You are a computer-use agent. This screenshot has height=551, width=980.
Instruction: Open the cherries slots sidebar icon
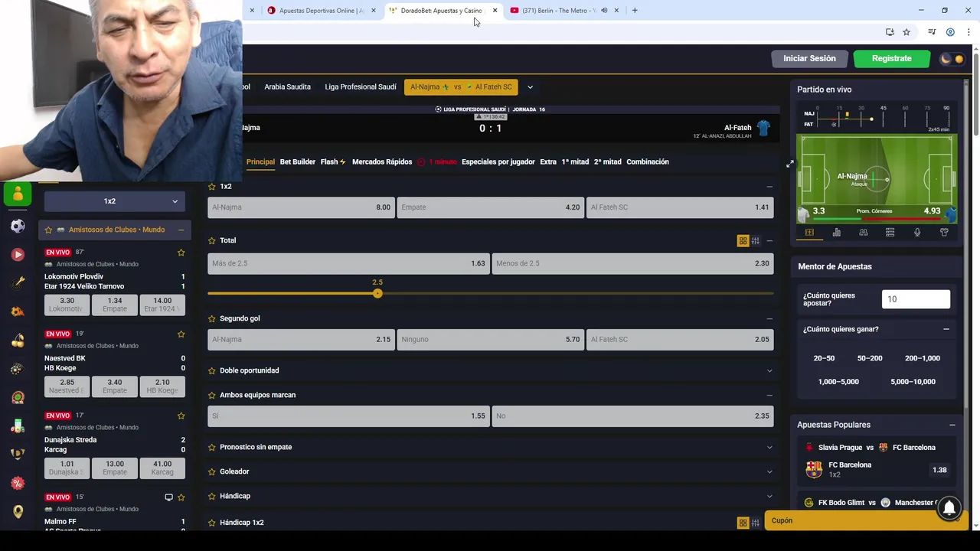18,341
